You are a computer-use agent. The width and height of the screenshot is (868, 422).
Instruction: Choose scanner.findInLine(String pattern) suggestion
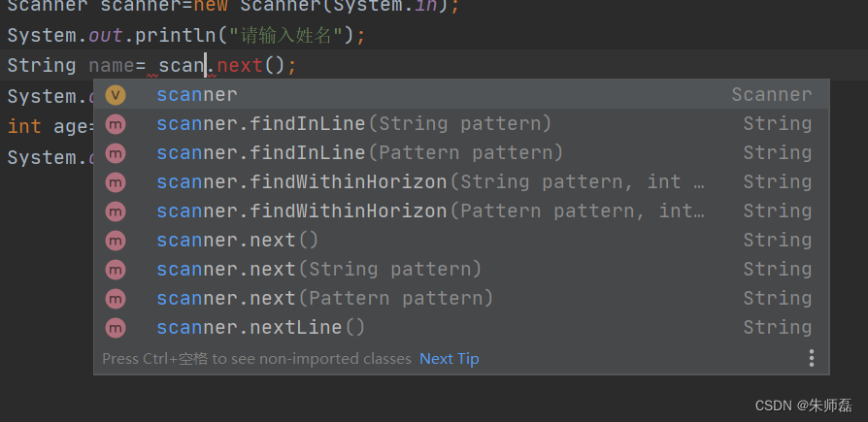461,124
